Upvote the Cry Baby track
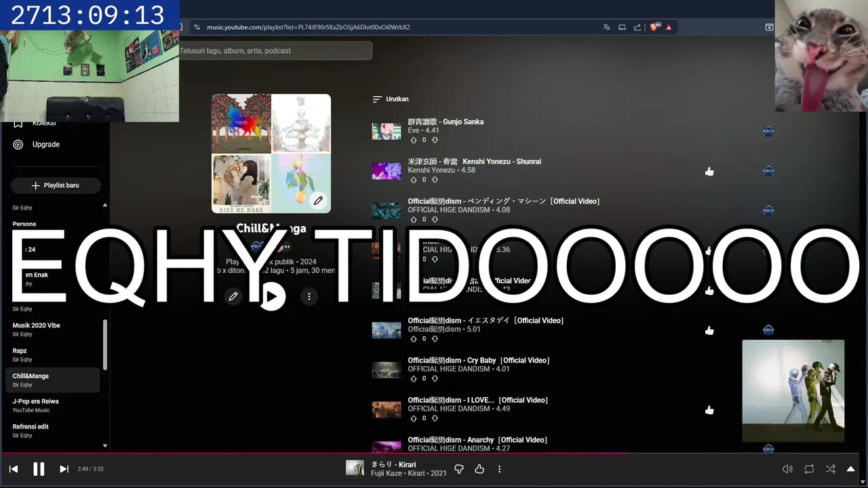 pyautogui.click(x=414, y=379)
